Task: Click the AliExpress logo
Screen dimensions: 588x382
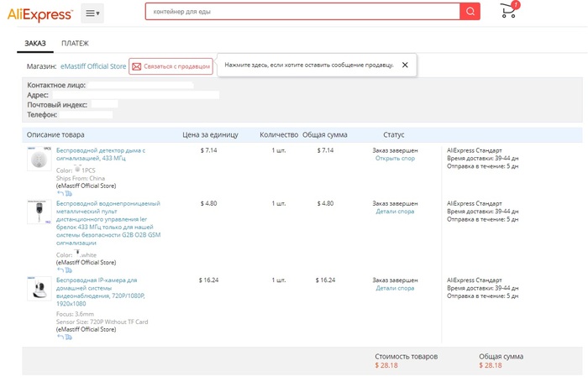Action: coord(41,12)
